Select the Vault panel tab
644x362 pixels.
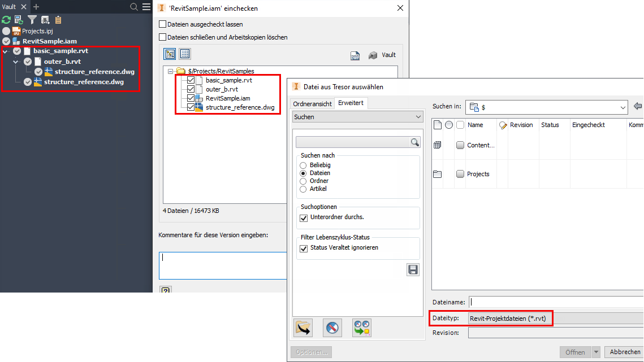pyautogui.click(x=9, y=7)
